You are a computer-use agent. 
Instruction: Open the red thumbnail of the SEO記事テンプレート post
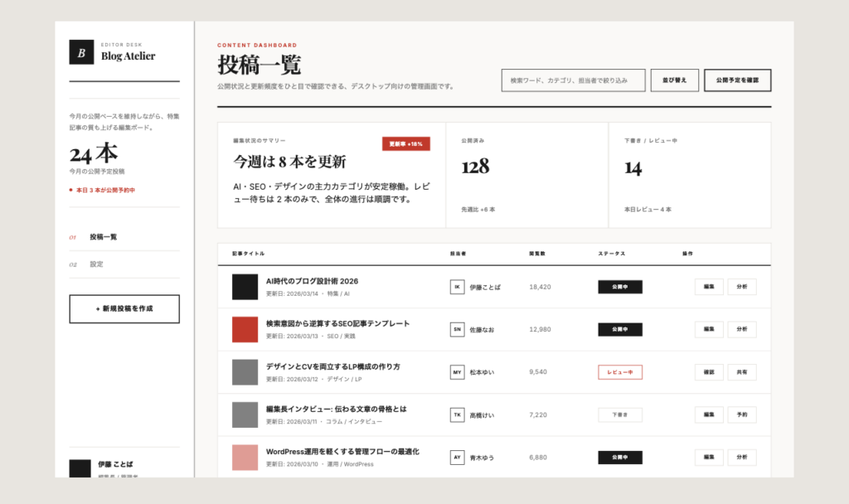point(245,329)
